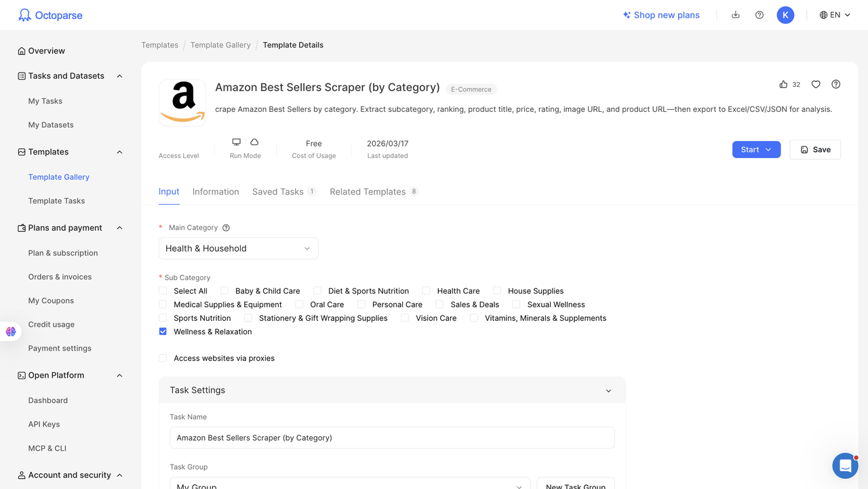Select the Vision Care checkbox
Image resolution: width=868 pixels, height=489 pixels.
[405, 318]
